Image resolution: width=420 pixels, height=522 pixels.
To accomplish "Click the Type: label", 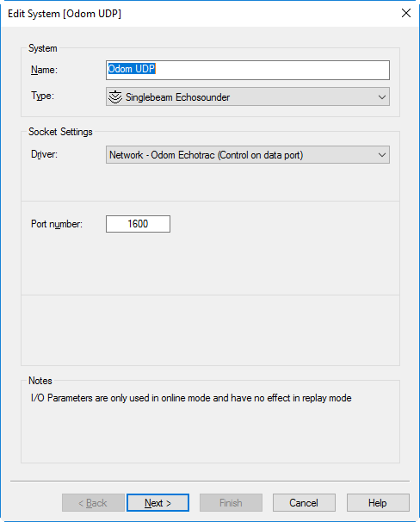I will click(42, 96).
